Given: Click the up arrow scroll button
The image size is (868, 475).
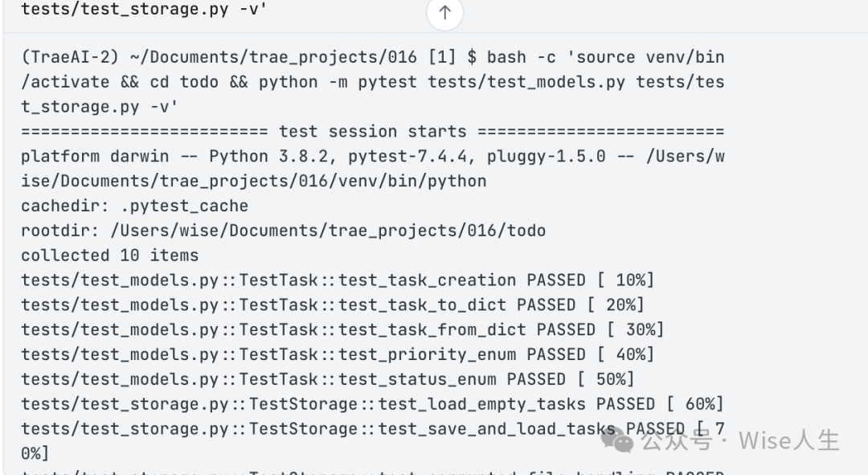Looking at the screenshot, I should coord(444,13).
